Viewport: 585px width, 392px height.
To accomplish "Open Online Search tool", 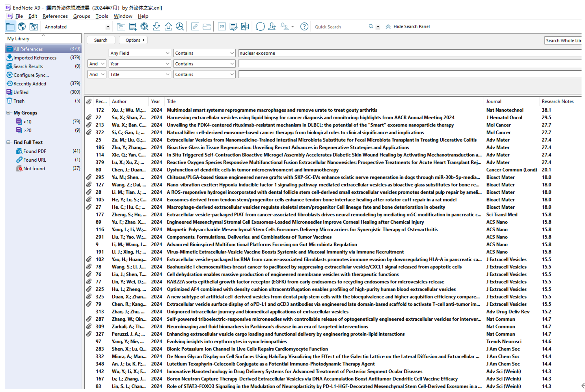I will click(144, 27).
